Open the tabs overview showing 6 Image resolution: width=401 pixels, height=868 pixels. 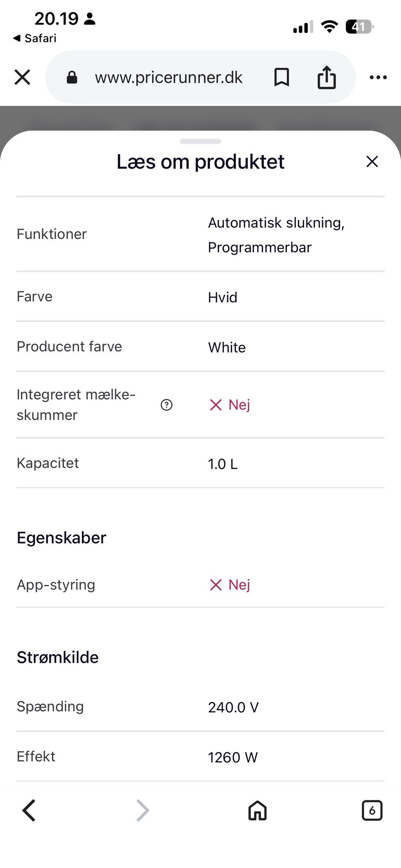[372, 811]
